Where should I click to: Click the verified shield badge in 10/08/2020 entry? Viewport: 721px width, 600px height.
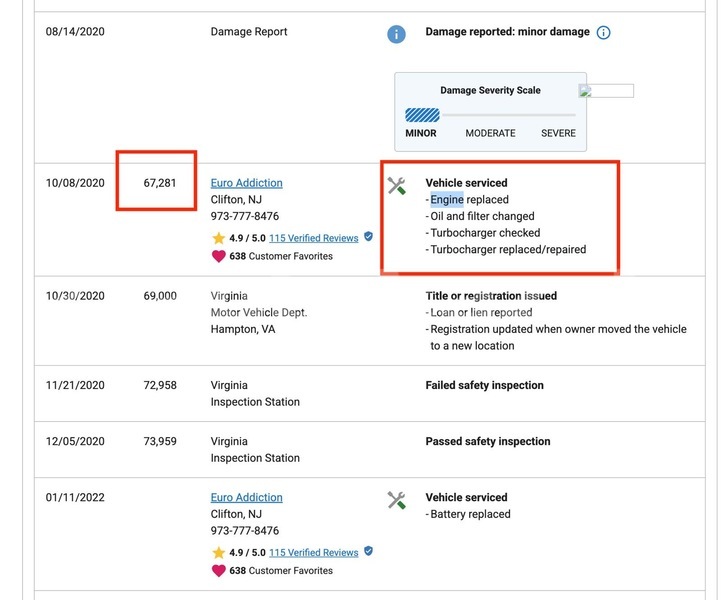pos(368,237)
